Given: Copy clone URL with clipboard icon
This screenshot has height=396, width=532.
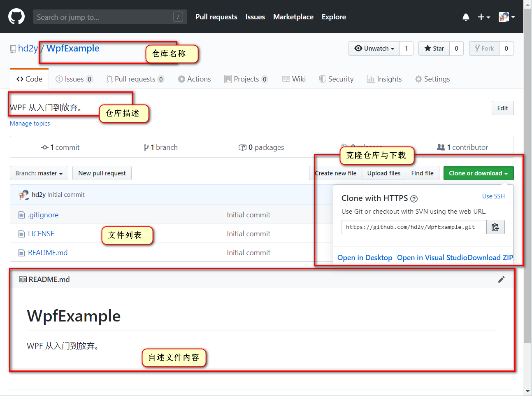Looking at the screenshot, I should coord(495,227).
